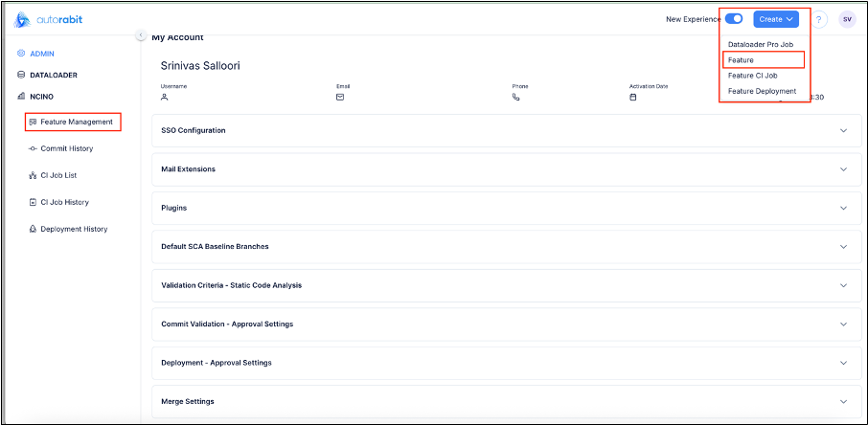Screen dimensions: 868x425
Task: Open the Create dropdown button
Action: tap(776, 19)
